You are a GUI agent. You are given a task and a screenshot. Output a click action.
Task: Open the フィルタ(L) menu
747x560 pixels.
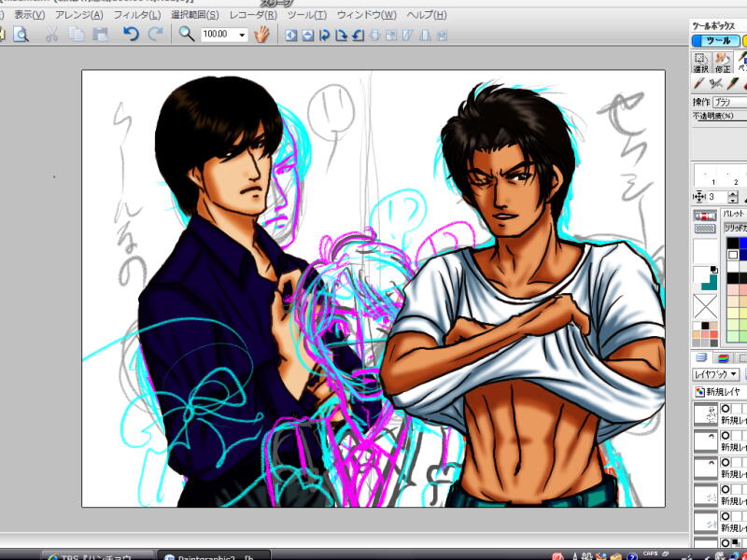137,15
